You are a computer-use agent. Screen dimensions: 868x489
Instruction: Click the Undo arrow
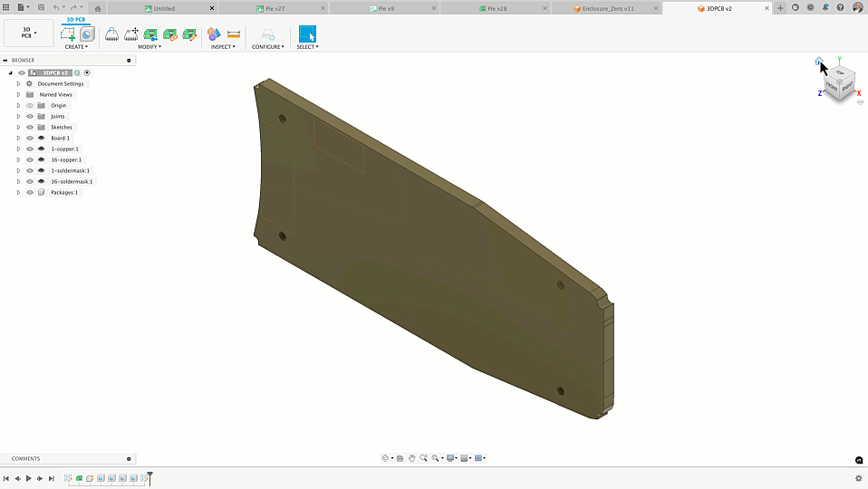pos(56,8)
